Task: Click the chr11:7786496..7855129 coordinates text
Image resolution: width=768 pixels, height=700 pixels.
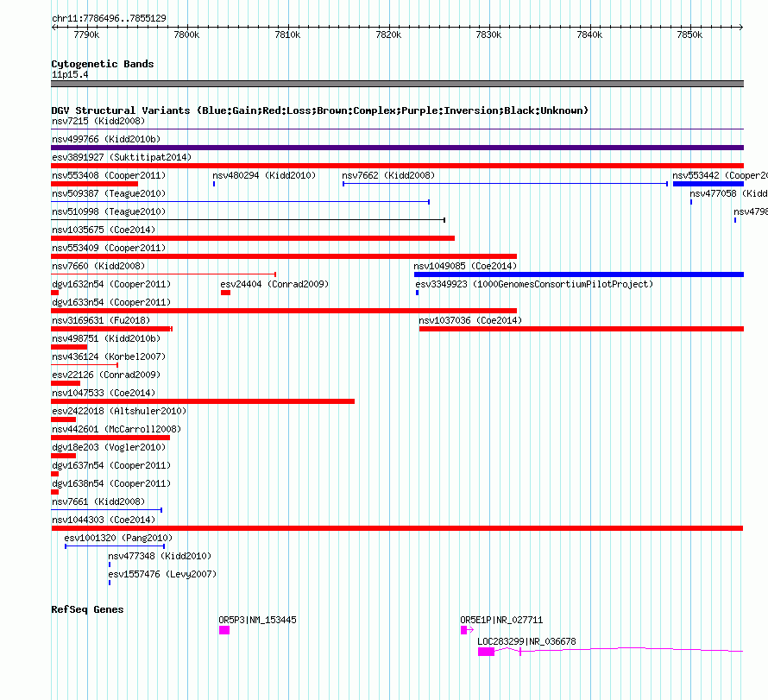Action: 110,18
